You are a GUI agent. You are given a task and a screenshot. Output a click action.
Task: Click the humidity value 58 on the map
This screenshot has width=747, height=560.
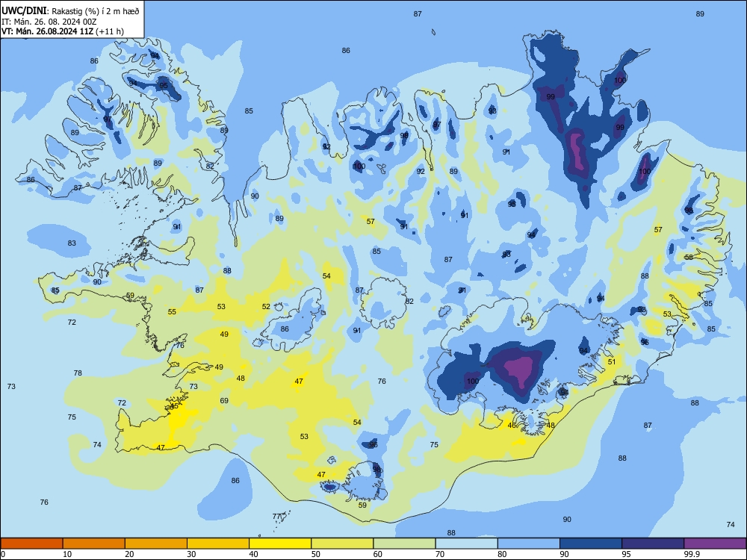coord(689,257)
